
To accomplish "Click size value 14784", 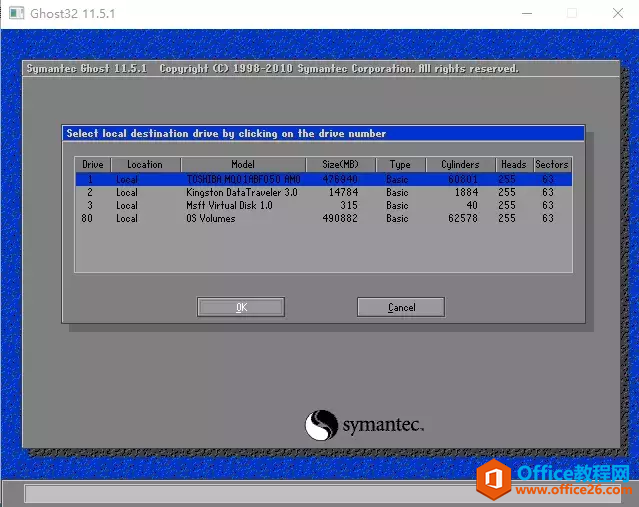I will 344,192.
